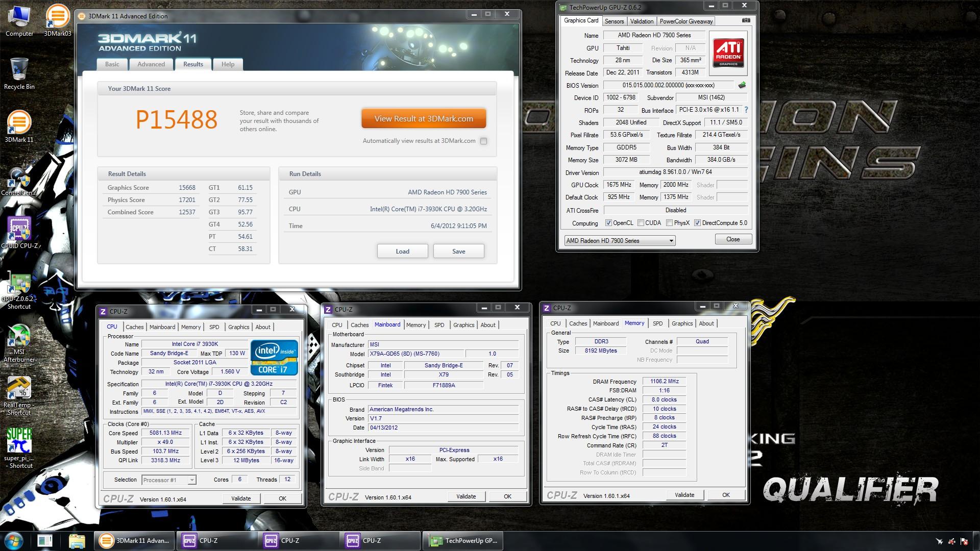Switch to the GPU-Z Sensors tab
This screenshot has width=980, height=551.
pos(614,21)
